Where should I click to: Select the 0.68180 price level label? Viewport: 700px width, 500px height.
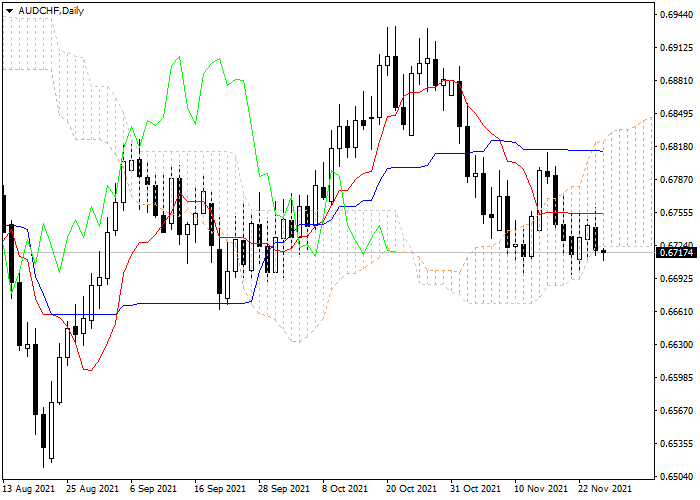[x=677, y=146]
